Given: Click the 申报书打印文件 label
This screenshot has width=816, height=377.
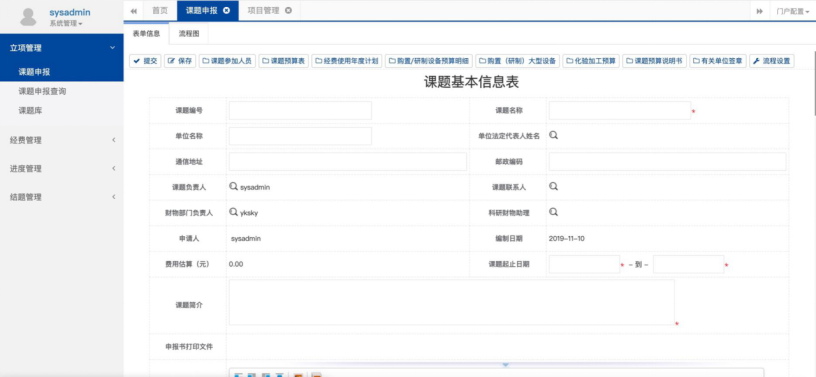Looking at the screenshot, I should 189,346.
